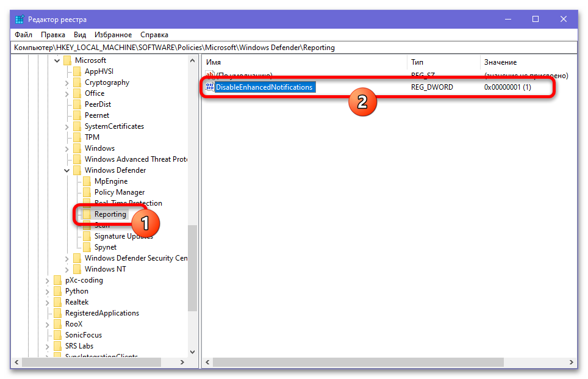588x379 pixels.
Task: Click the registry path address bar
Action: 294,48
